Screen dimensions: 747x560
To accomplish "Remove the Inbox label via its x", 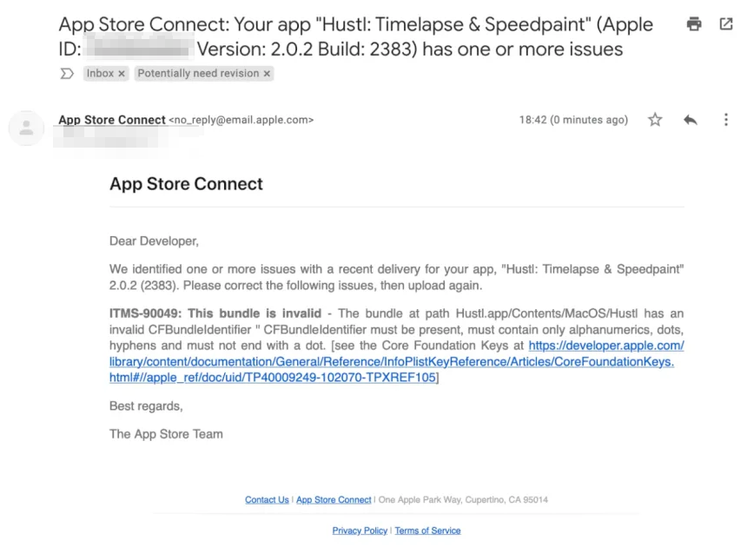I will point(122,73).
